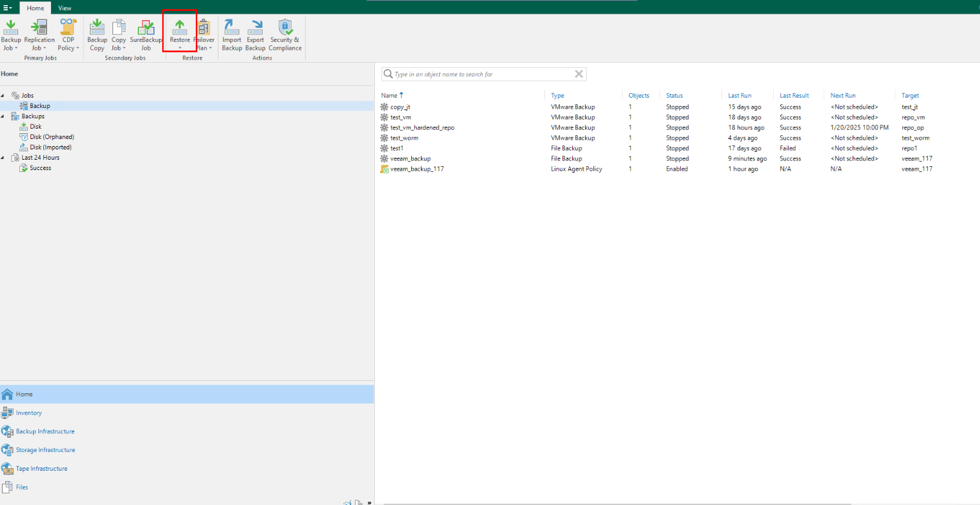The image size is (980, 505).
Task: Open the Backup Infrastructure view
Action: coord(45,431)
